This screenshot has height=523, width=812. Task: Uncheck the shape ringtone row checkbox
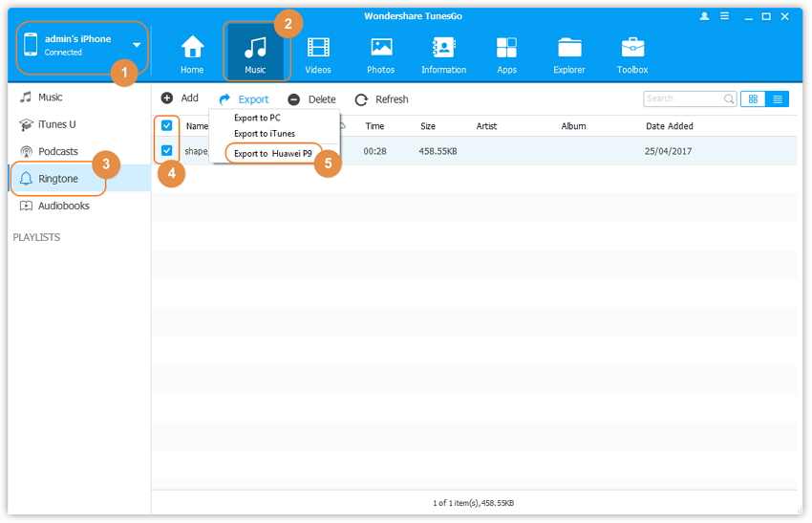coord(167,150)
